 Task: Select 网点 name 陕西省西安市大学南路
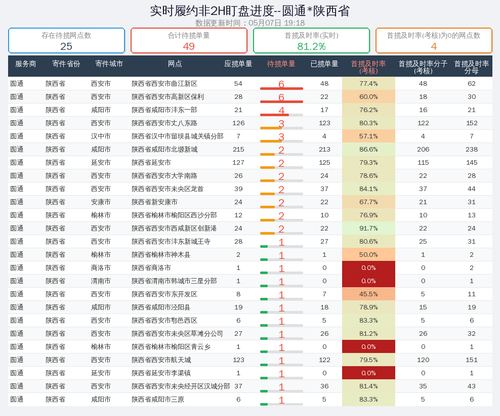pyautogui.click(x=164, y=176)
